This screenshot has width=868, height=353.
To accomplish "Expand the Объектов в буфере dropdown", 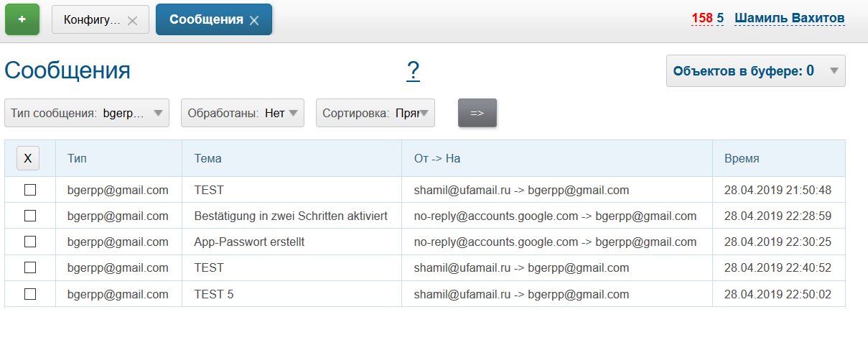I will [755, 70].
